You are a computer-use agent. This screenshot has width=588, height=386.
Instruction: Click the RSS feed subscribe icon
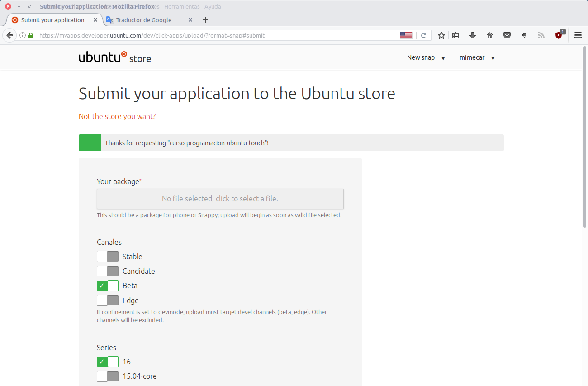(541, 35)
